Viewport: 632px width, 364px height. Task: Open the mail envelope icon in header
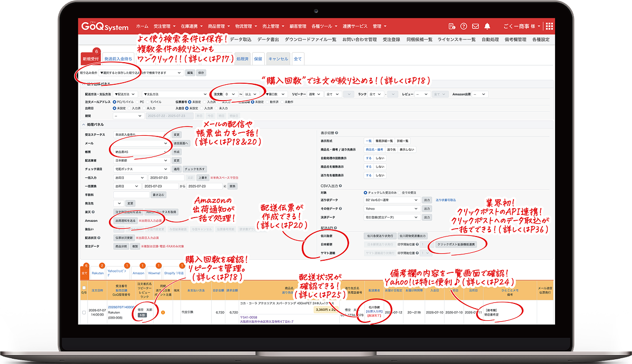[x=476, y=26]
